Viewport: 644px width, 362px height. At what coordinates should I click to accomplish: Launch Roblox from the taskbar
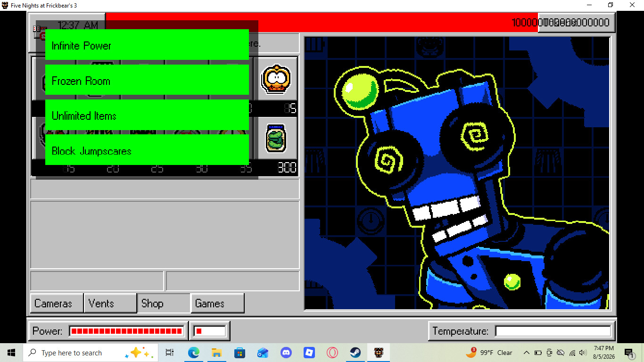[309, 353]
